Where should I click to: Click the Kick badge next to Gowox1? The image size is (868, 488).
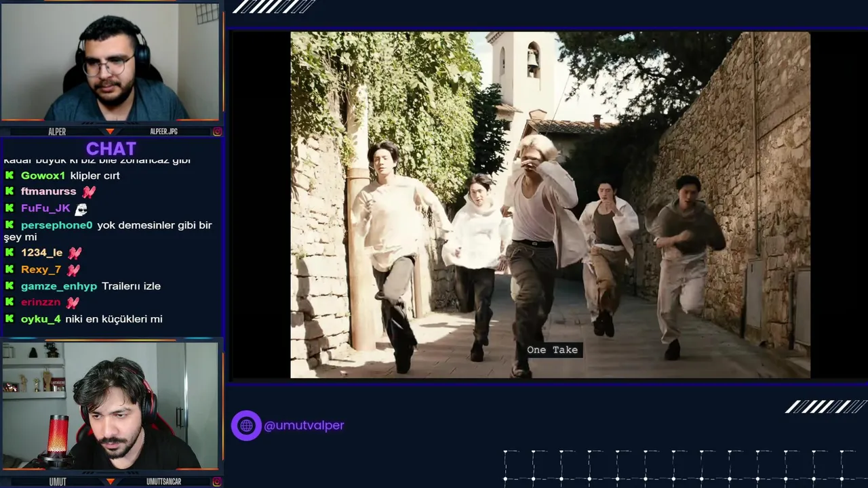click(9, 176)
